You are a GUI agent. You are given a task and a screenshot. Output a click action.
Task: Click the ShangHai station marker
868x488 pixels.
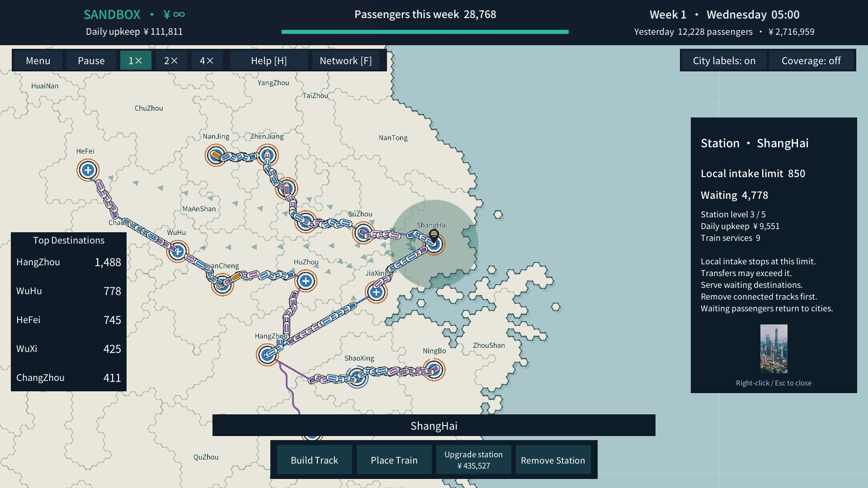434,244
